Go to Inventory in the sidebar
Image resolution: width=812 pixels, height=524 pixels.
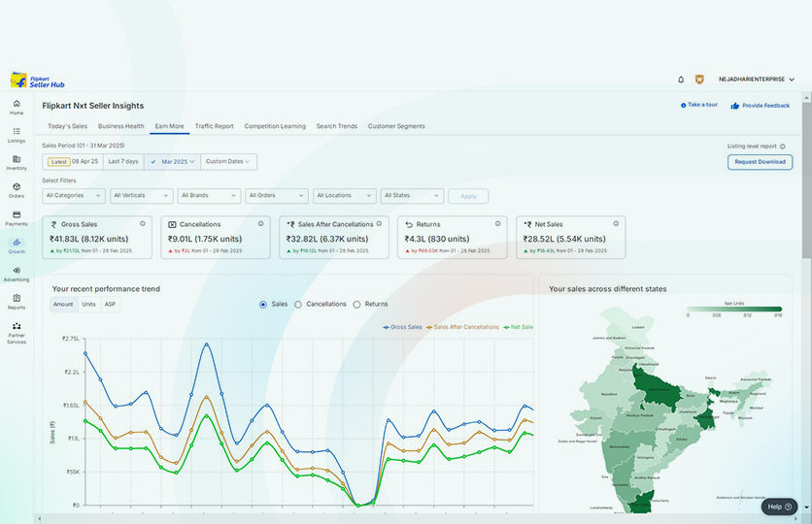(x=17, y=162)
